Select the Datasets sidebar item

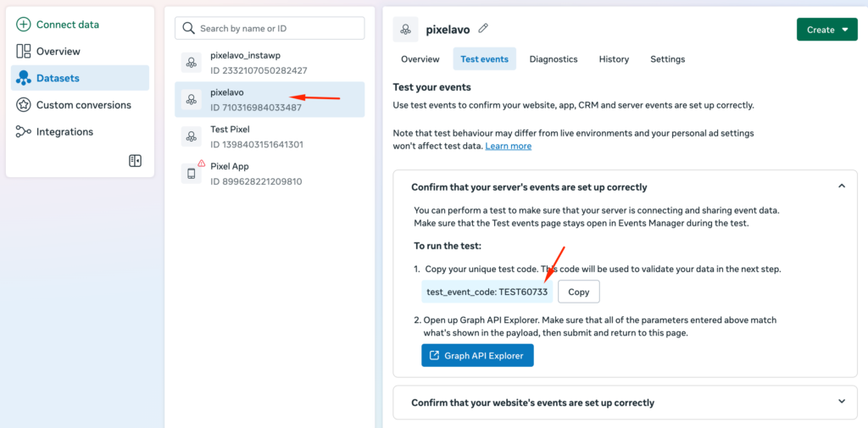pyautogui.click(x=58, y=78)
